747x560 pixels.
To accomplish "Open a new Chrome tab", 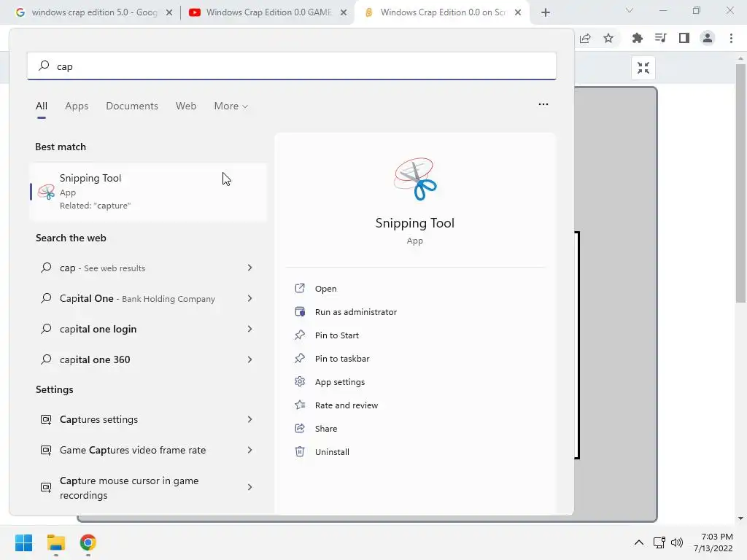I will (x=546, y=12).
